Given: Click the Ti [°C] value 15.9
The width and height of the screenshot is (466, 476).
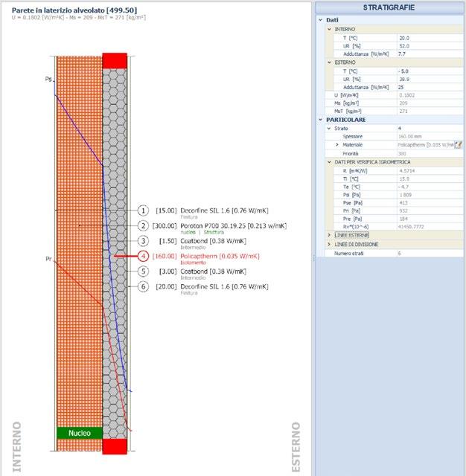Looking at the screenshot, I should point(430,178).
